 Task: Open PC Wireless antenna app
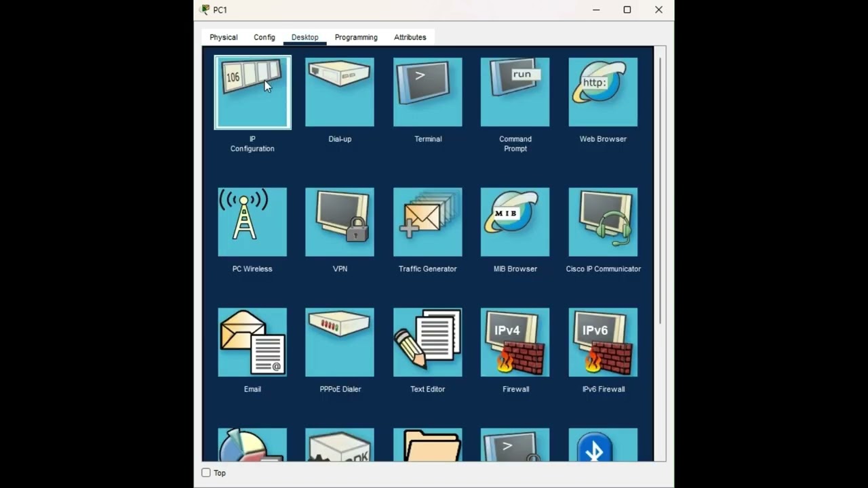tap(252, 222)
